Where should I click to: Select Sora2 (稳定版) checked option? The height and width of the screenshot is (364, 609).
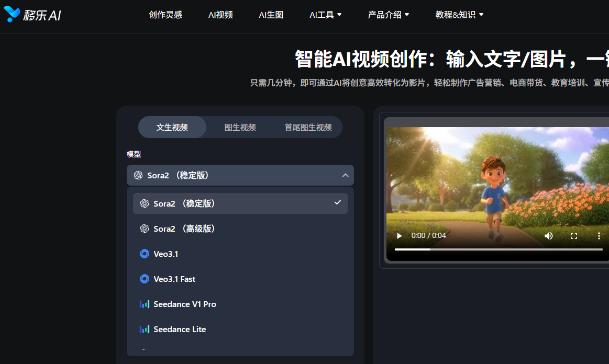pyautogui.click(x=240, y=203)
